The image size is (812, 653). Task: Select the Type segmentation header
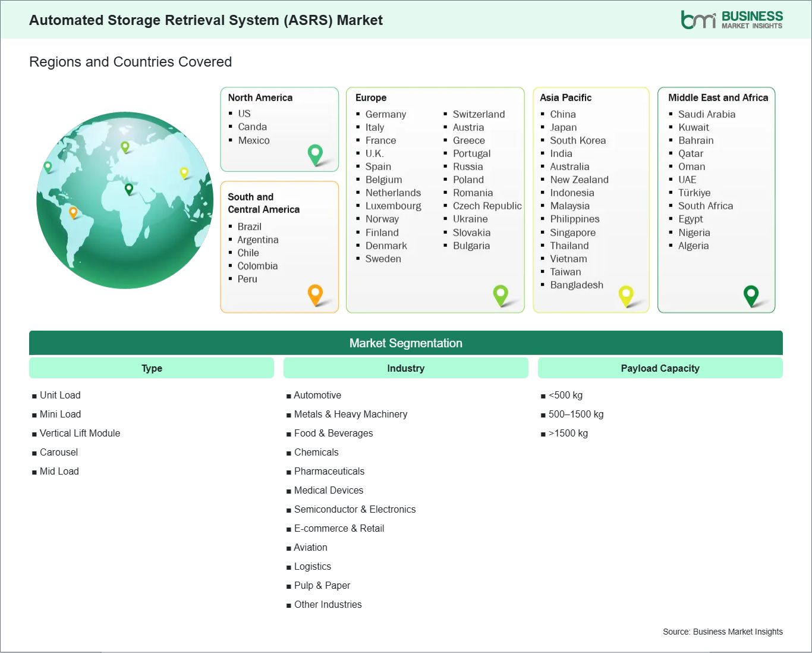pos(152,368)
